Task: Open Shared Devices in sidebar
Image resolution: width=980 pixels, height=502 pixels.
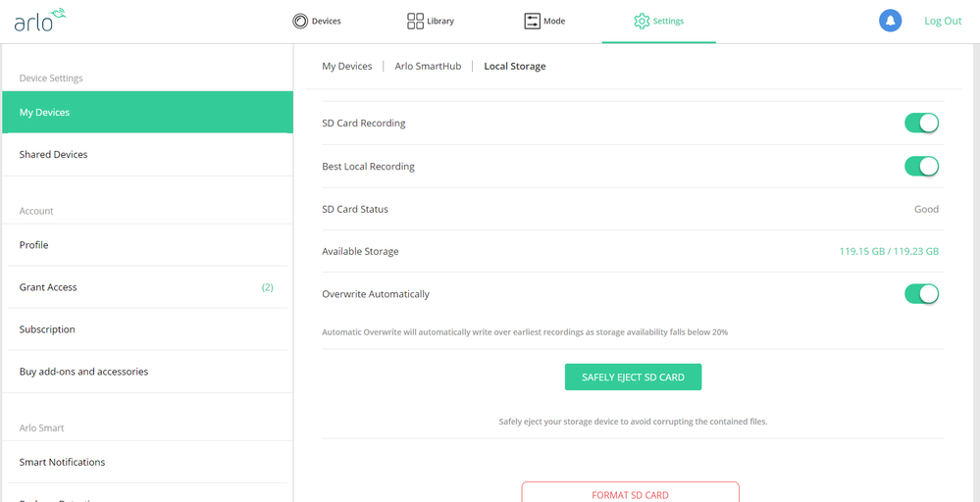Action: [x=147, y=154]
